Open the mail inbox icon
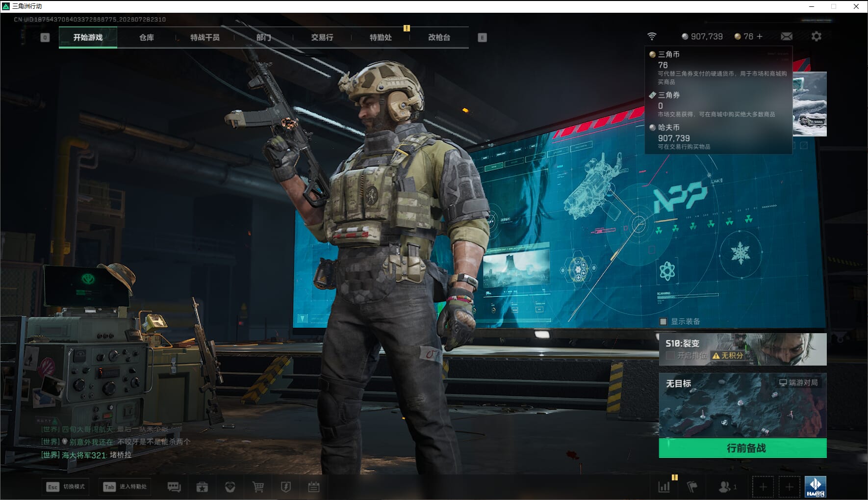Image resolution: width=868 pixels, height=500 pixels. tap(787, 36)
